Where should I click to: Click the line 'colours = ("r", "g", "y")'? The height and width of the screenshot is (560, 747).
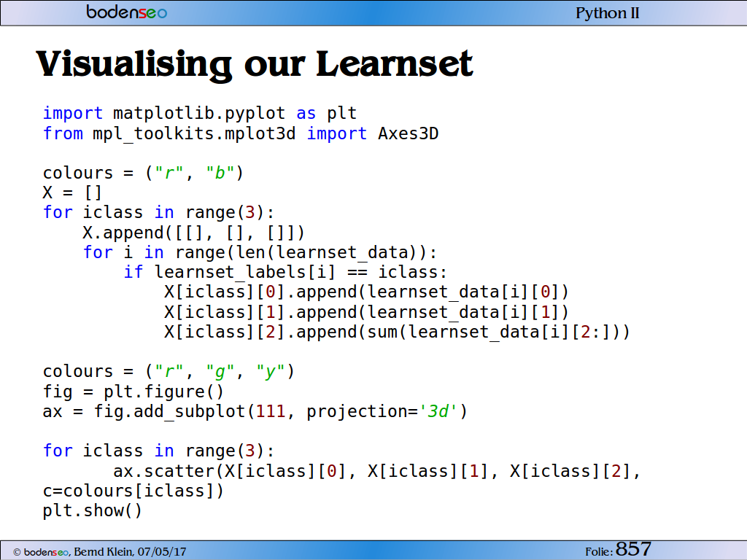[169, 371]
